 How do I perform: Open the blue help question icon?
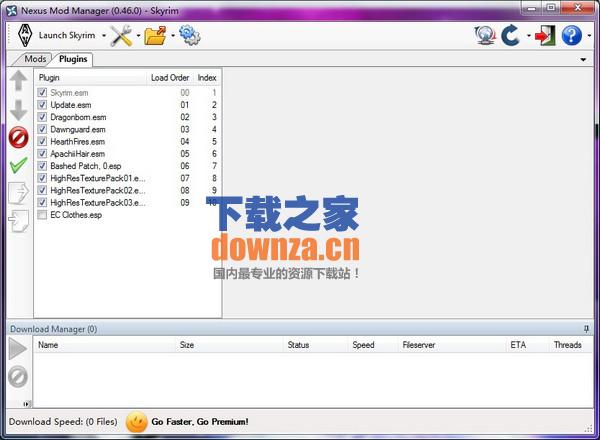click(572, 36)
